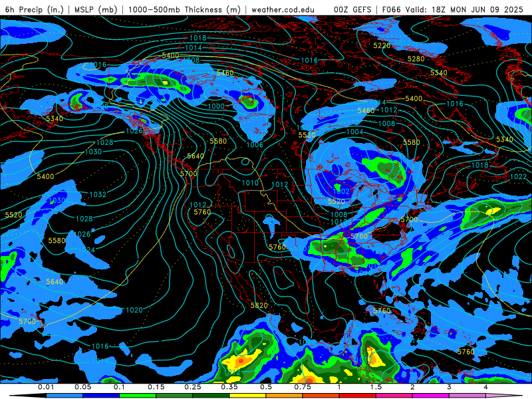
Task: Click the 5220 thickness contour label
Action: (382, 45)
